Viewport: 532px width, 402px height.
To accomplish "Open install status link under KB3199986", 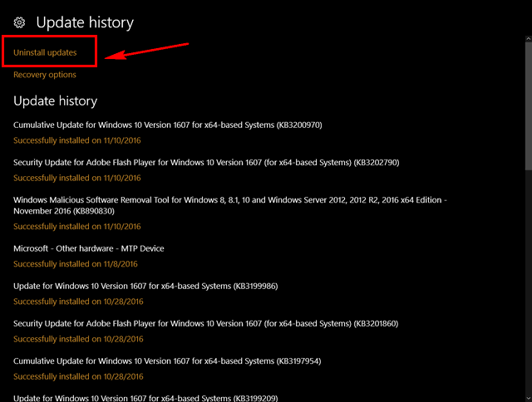I will pos(78,301).
